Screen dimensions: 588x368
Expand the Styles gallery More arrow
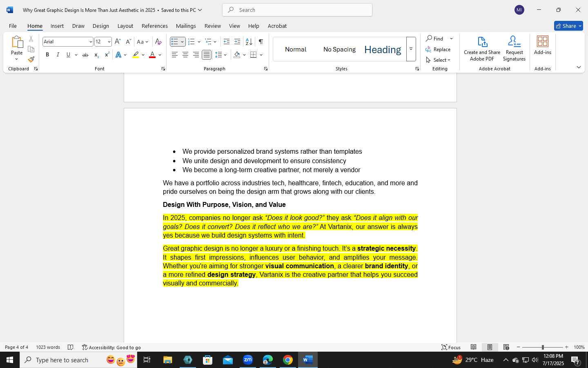click(x=411, y=49)
